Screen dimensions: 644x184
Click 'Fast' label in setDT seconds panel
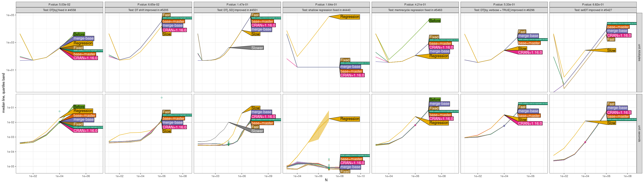pyautogui.click(x=611, y=104)
